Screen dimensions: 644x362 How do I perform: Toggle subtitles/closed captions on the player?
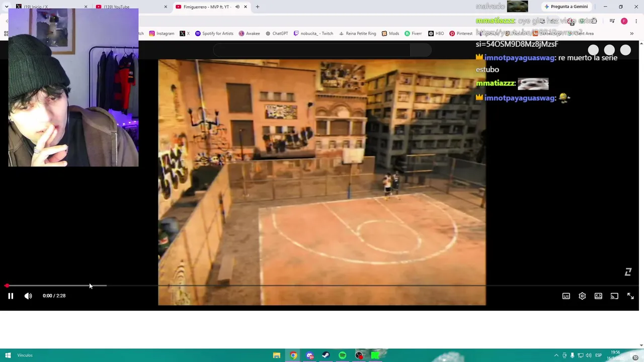point(566,296)
